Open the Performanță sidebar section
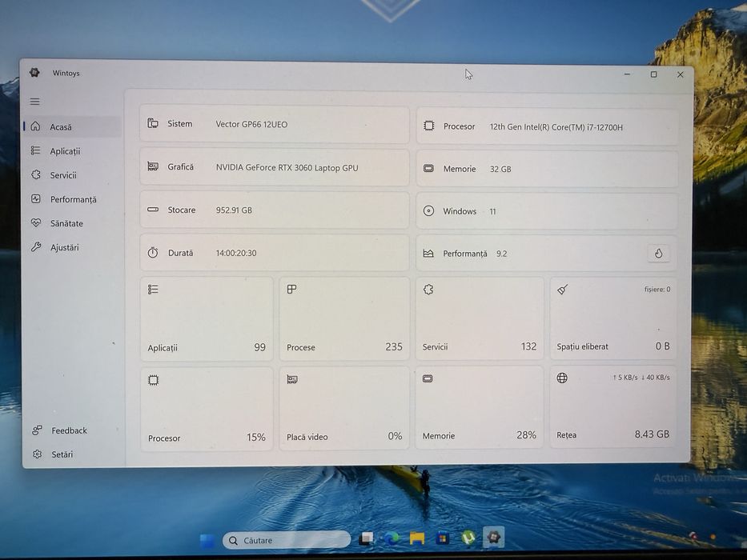The height and width of the screenshot is (560, 747). pos(72,199)
